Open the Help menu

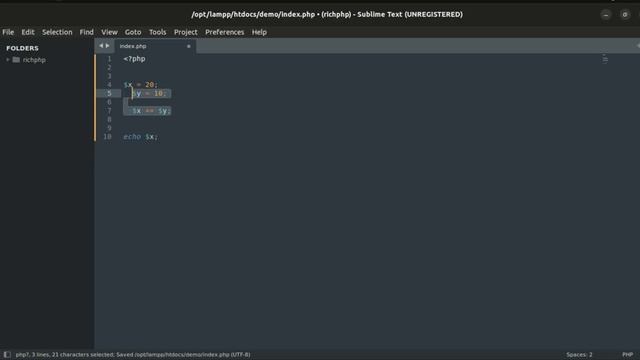coord(259,32)
